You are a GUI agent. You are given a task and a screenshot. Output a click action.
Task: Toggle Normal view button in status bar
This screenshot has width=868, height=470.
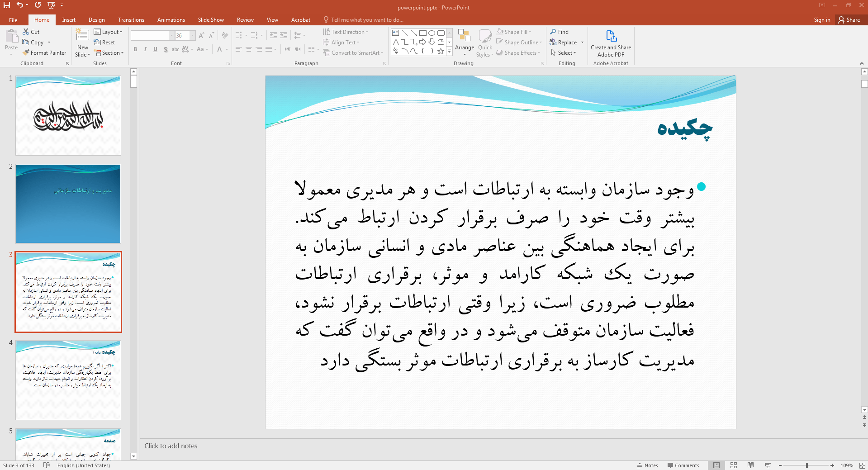pos(716,465)
